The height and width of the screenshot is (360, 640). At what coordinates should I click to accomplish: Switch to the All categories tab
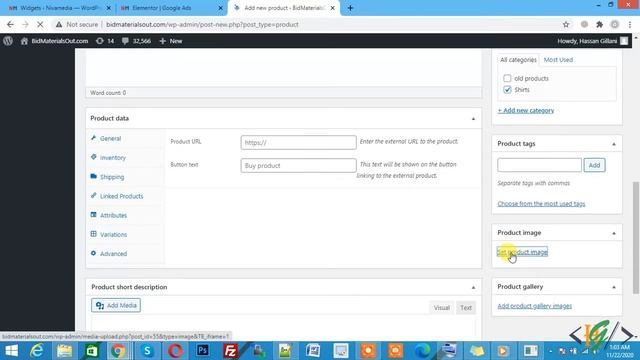click(x=518, y=60)
